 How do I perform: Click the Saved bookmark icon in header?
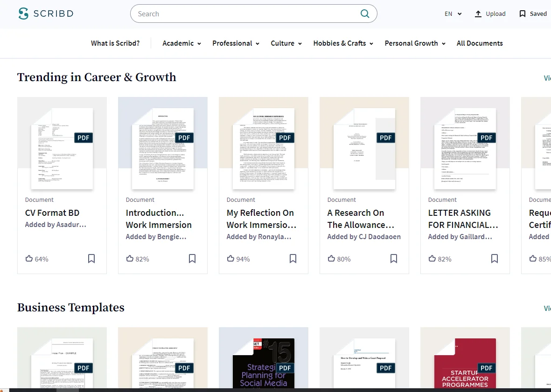tap(523, 14)
